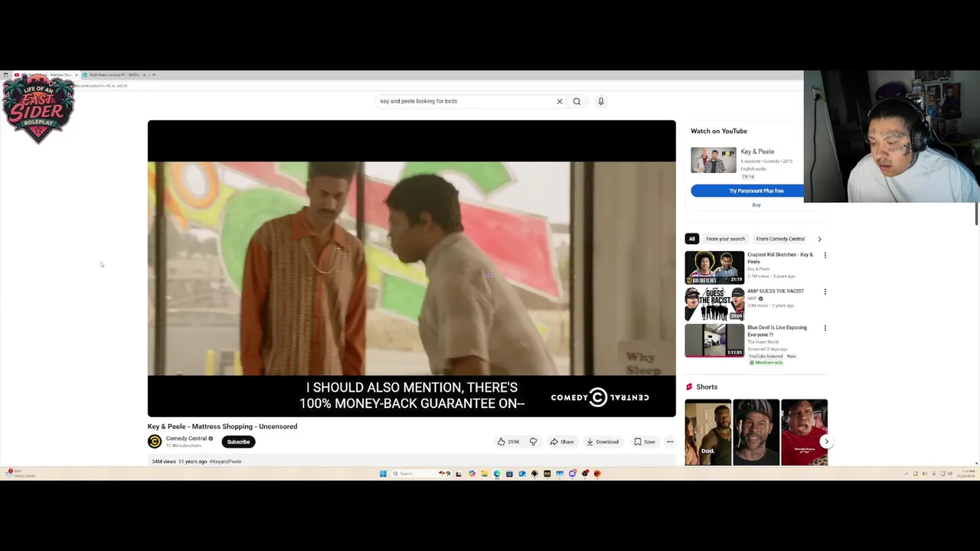Save video to a playlist
This screenshot has width=980, height=551.
[x=645, y=442]
